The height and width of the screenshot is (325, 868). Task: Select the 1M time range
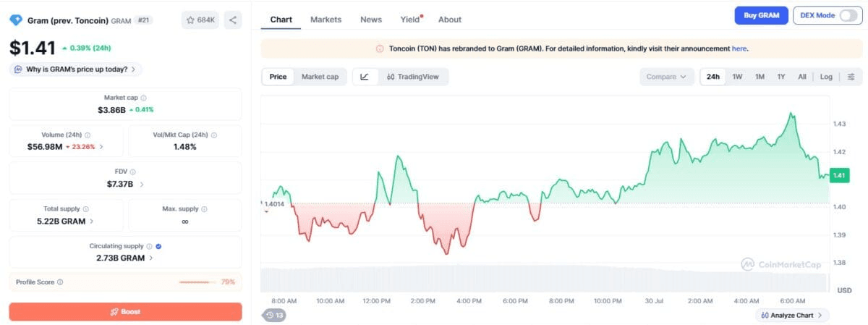[759, 77]
